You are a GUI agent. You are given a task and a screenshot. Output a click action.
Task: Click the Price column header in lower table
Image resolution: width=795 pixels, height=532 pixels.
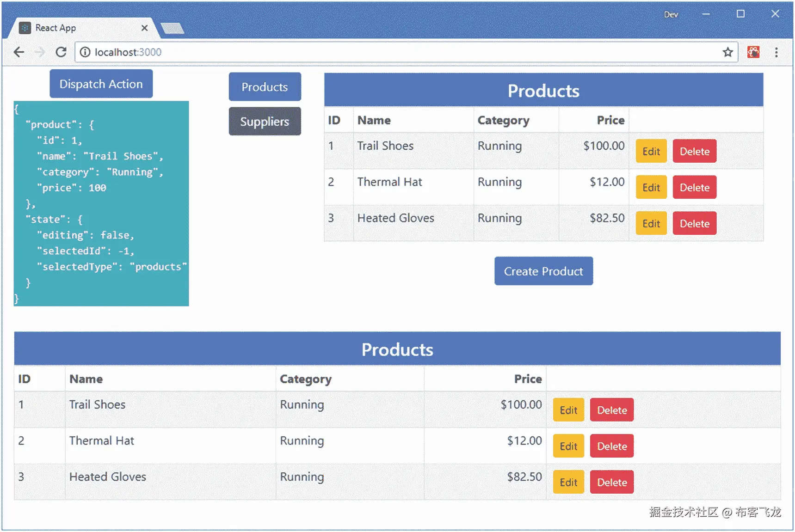click(528, 379)
